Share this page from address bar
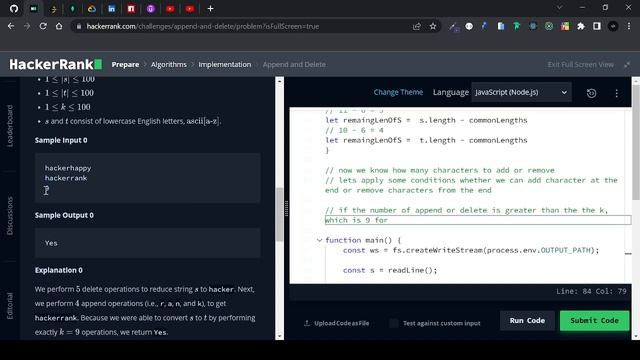This screenshot has width=640, height=360. pyautogui.click(x=417, y=26)
